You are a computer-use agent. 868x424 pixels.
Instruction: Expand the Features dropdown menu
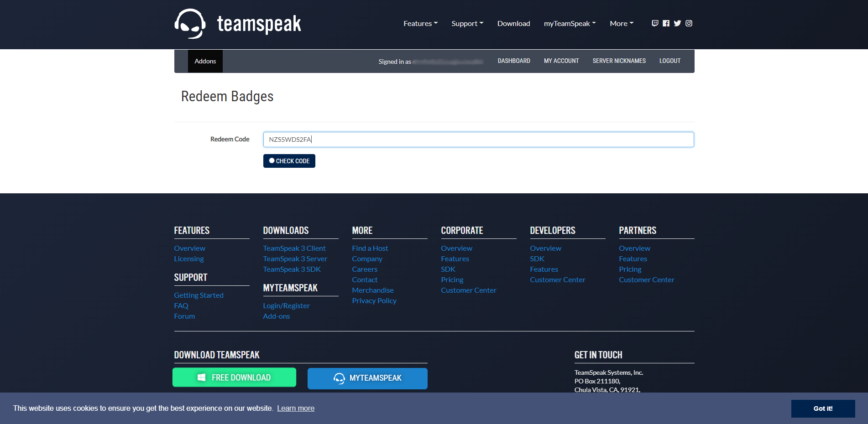click(420, 23)
